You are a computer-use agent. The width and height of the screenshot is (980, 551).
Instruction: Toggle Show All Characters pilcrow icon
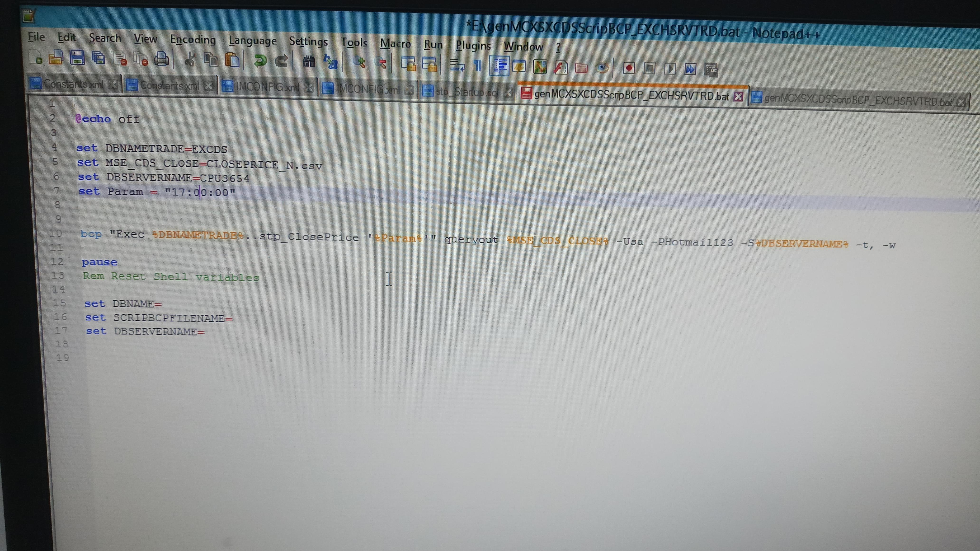click(477, 65)
